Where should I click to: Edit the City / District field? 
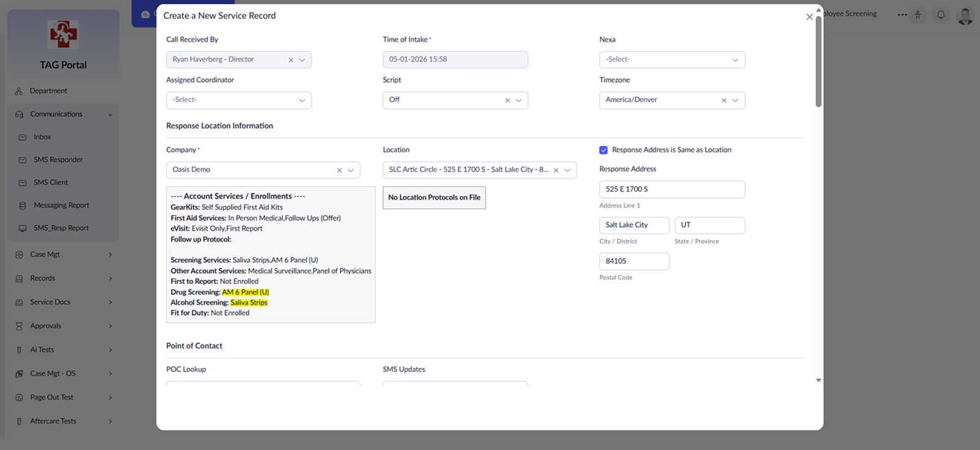click(634, 225)
